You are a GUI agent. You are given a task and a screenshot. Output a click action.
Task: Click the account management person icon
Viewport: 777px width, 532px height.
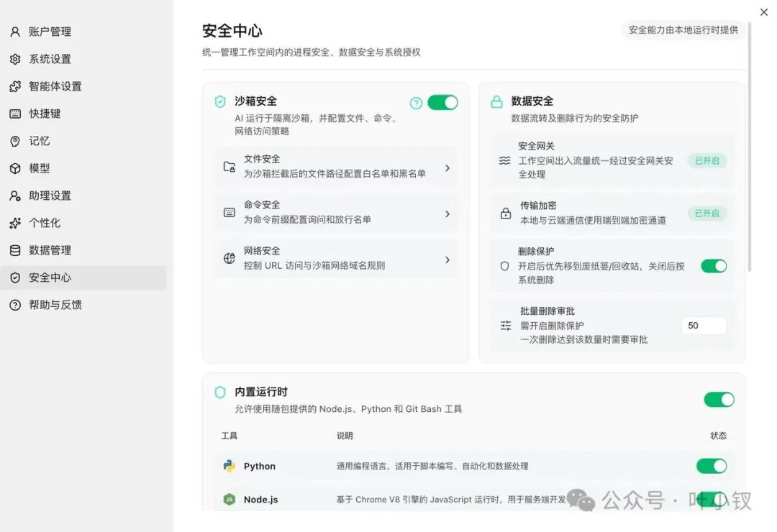(15, 32)
